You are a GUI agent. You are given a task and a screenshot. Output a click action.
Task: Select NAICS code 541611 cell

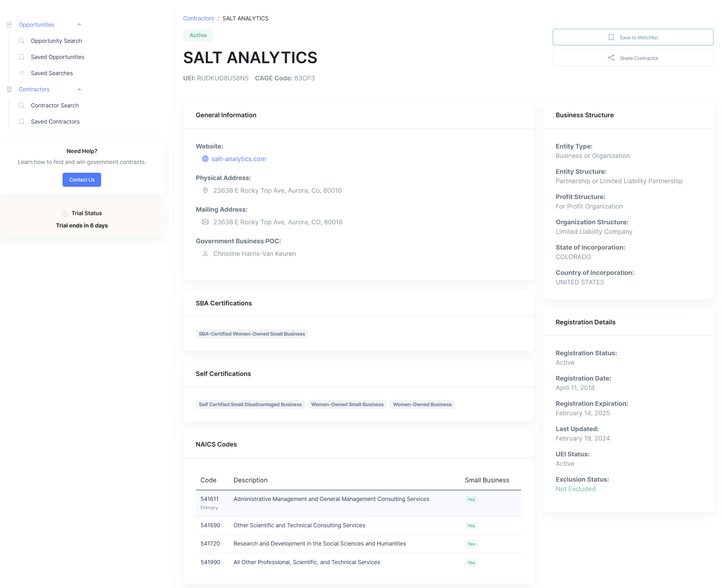click(x=210, y=499)
